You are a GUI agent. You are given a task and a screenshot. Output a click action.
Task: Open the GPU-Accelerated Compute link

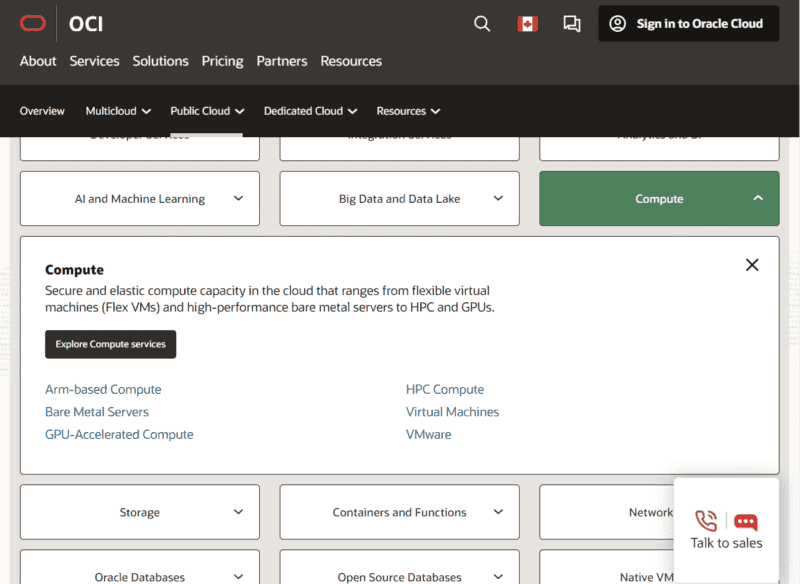click(x=119, y=435)
